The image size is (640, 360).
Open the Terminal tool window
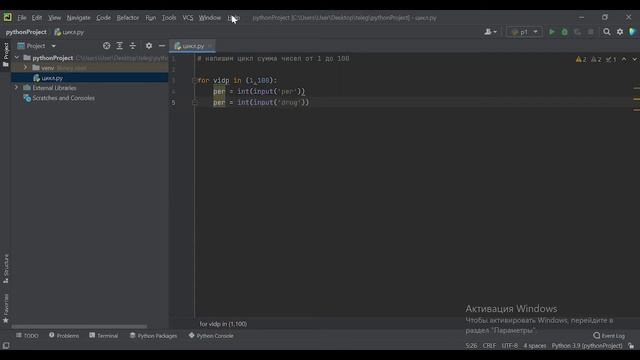pos(104,336)
